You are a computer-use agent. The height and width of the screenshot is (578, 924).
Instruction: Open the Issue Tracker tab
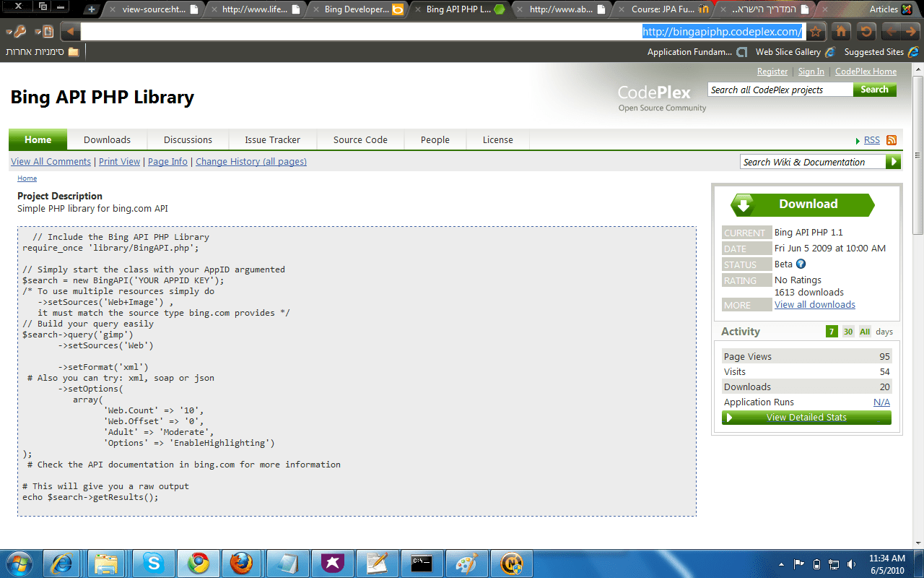pos(272,140)
